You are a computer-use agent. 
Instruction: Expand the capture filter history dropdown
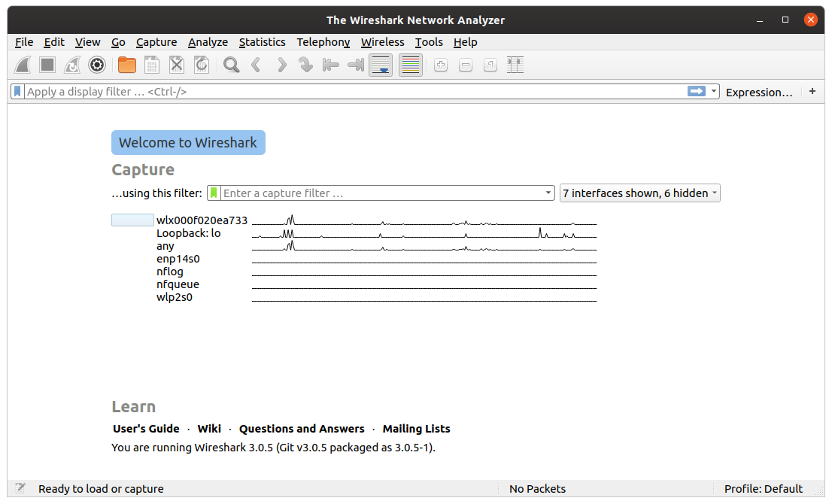coord(548,193)
